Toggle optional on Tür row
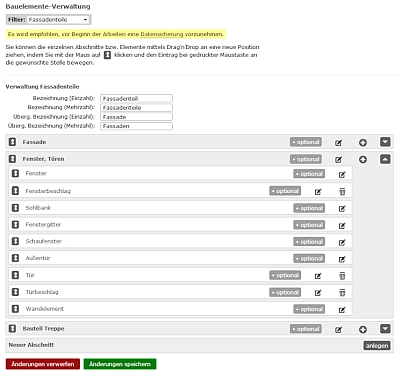The image size is (400, 373). pyautogui.click(x=285, y=275)
